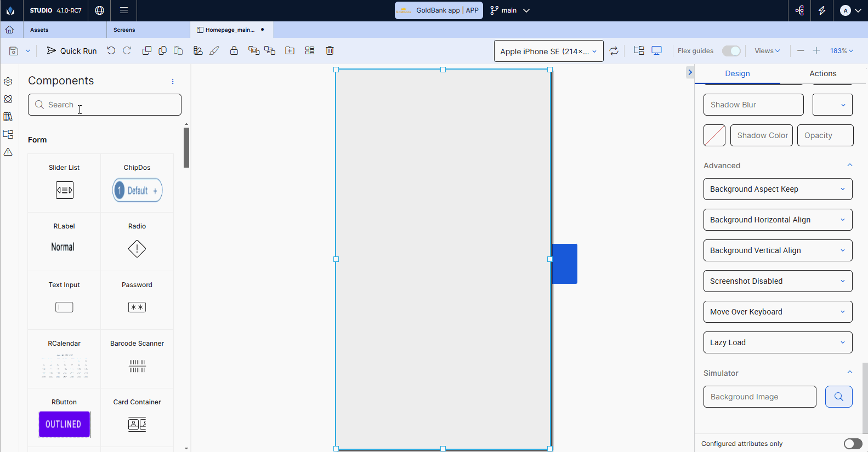Click the lightning bolt icon in header
Viewport: 868px width, 452px height.
pyautogui.click(x=822, y=10)
